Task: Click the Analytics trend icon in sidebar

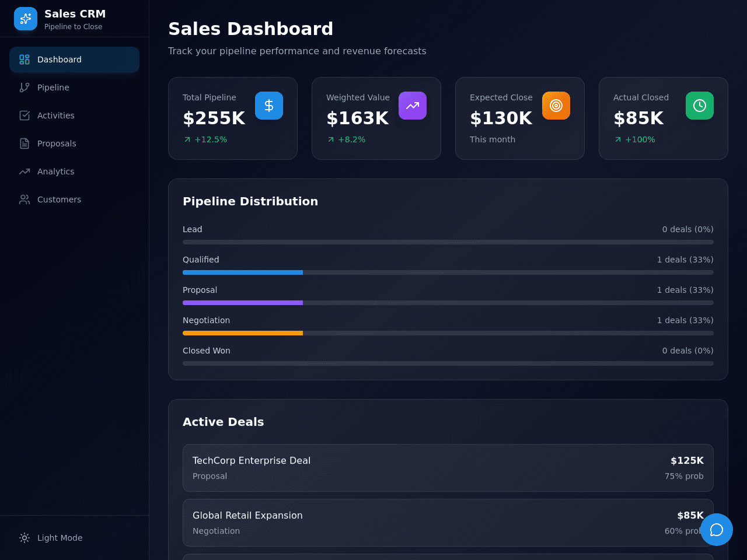Action: pos(25,171)
